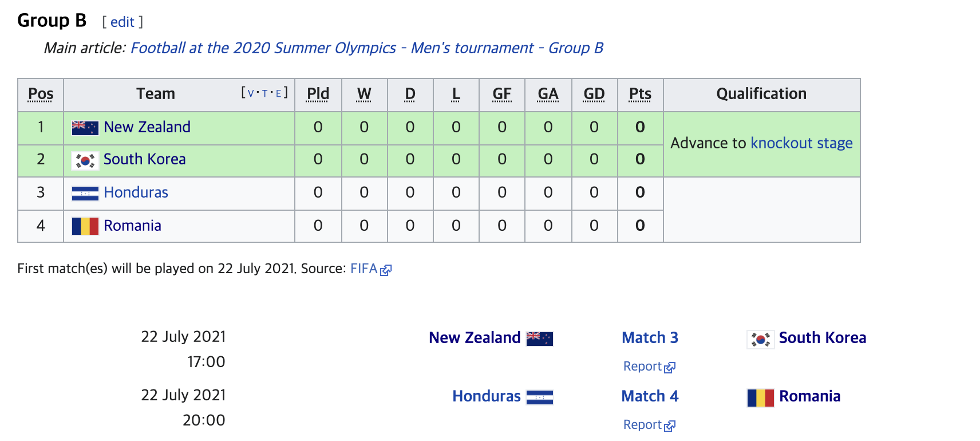Image resolution: width=980 pixels, height=441 pixels.
Task: Click New Zealand flag beside Match 3
Action: point(539,338)
